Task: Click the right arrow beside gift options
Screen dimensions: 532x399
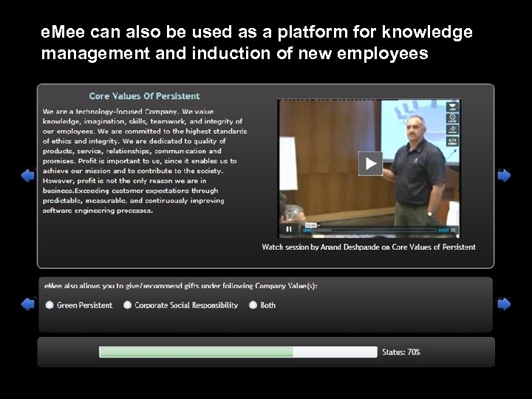Action: [504, 304]
